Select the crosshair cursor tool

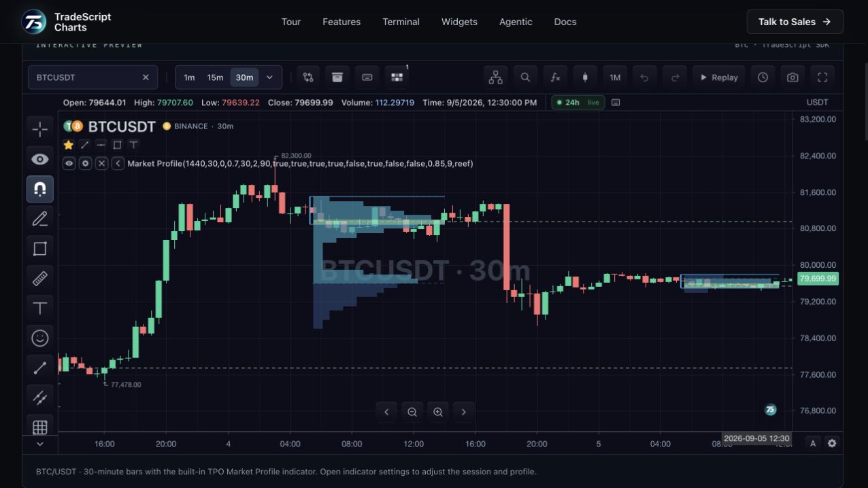pos(40,129)
